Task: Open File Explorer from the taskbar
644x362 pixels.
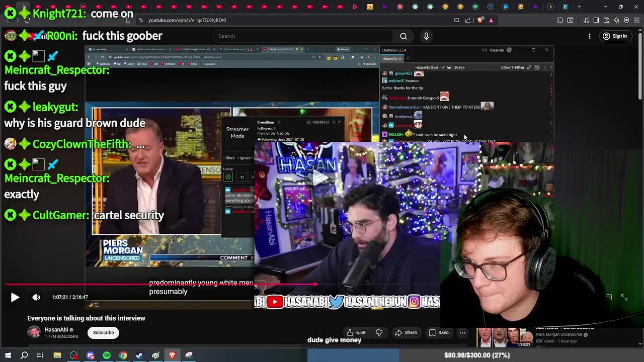Action: click(x=57, y=355)
